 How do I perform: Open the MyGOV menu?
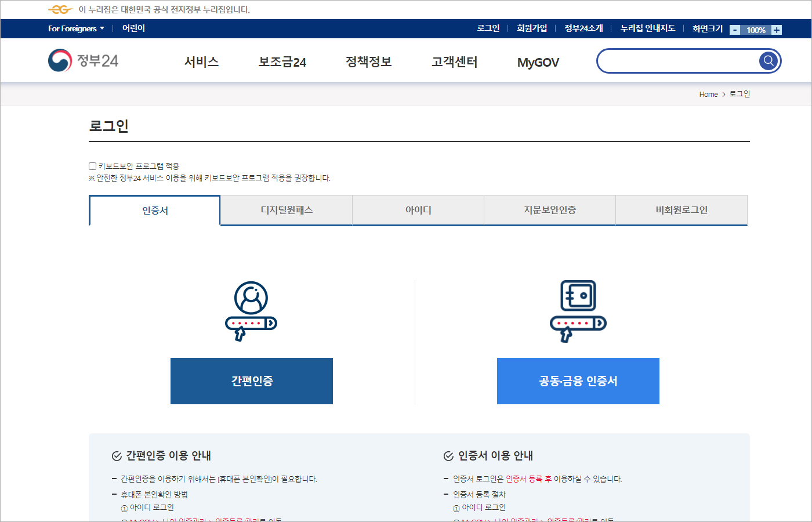click(x=538, y=62)
